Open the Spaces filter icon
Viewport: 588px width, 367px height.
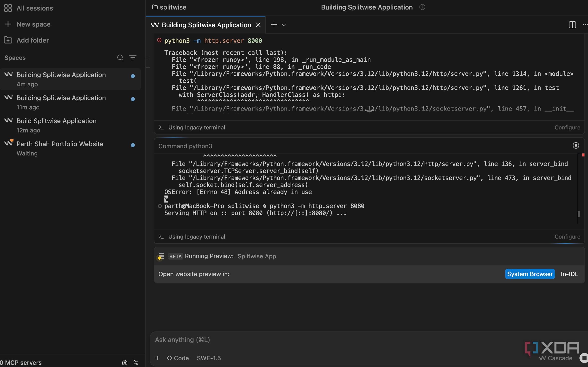[133, 58]
